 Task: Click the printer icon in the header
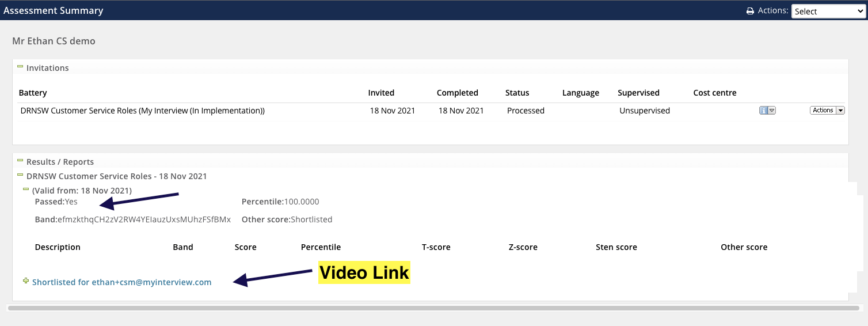point(749,11)
